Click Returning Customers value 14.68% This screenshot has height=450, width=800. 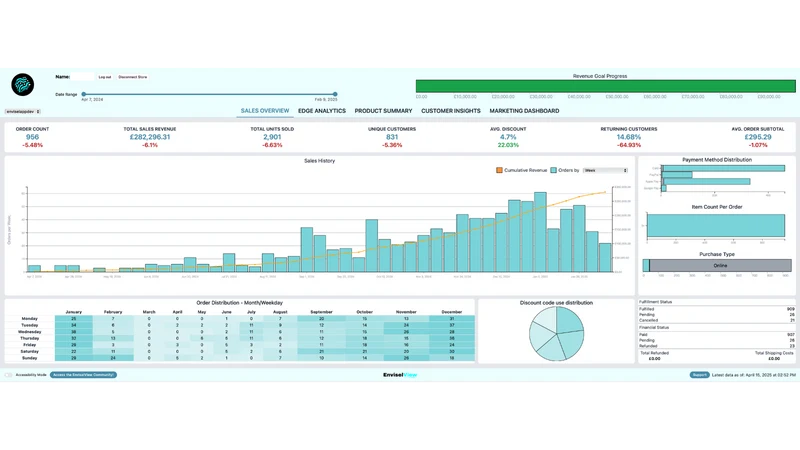click(629, 137)
